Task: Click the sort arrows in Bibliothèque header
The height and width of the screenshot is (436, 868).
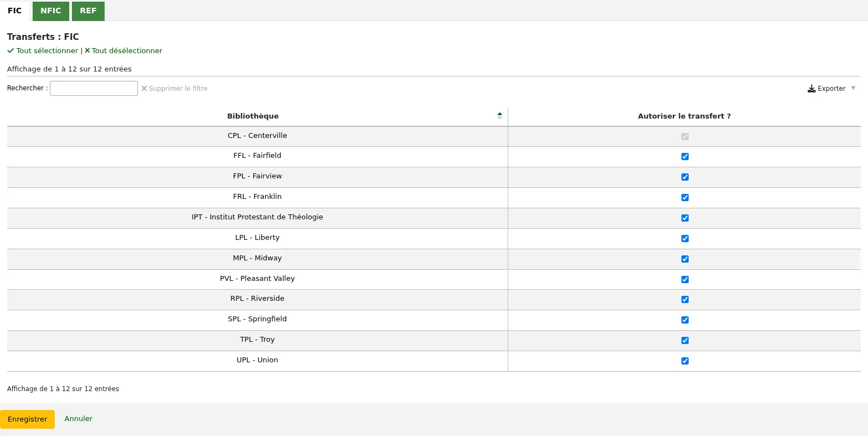Action: pos(500,116)
